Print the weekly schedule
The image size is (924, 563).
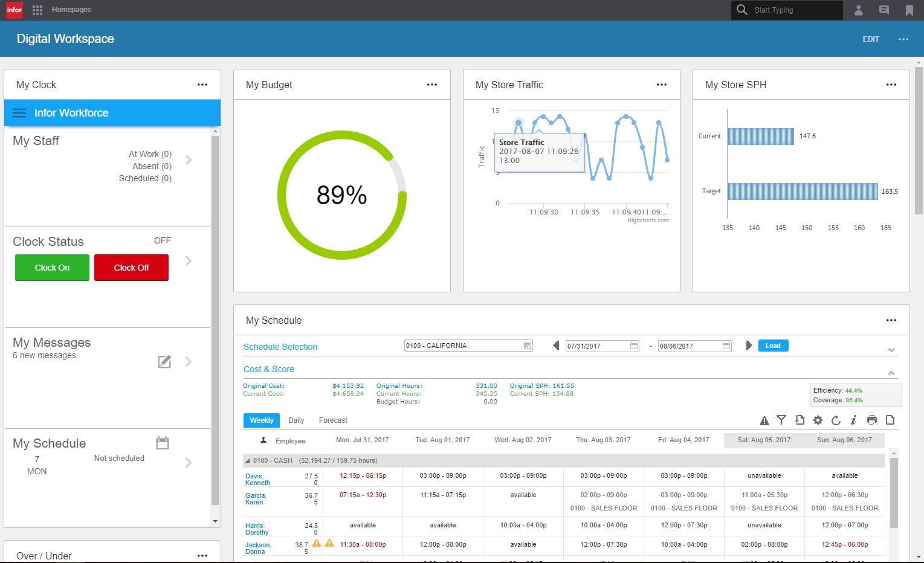tap(872, 419)
